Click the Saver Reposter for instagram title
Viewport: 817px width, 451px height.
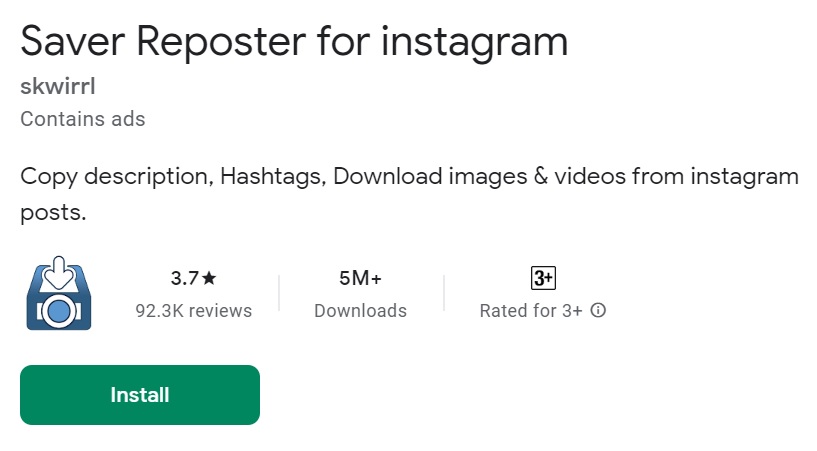tap(294, 43)
